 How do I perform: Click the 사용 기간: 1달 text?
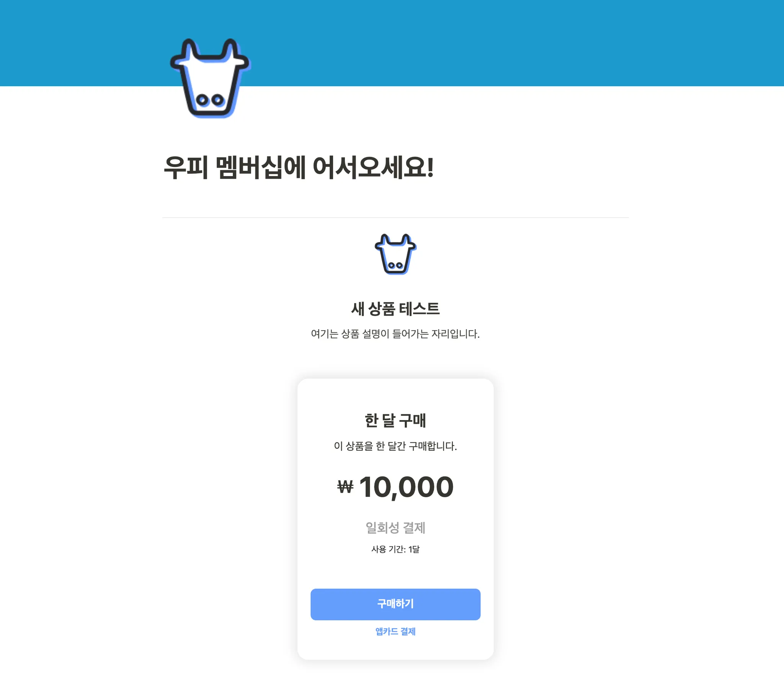395,549
